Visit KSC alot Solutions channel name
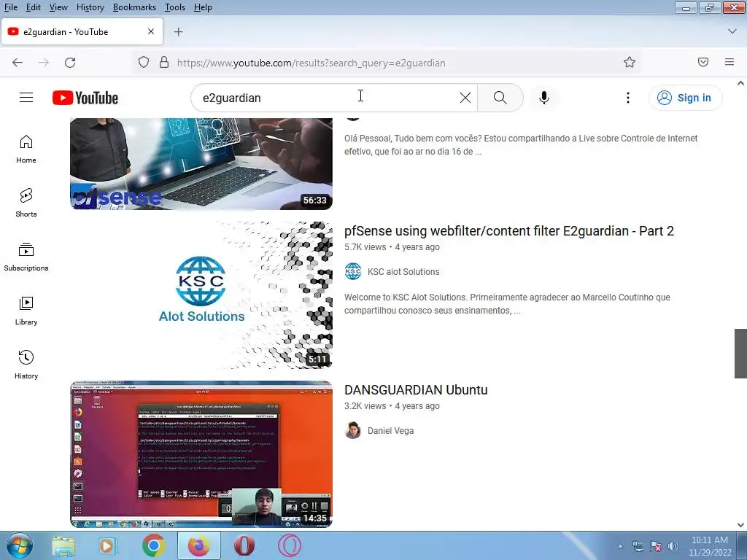This screenshot has height=560, width=747. pos(403,272)
